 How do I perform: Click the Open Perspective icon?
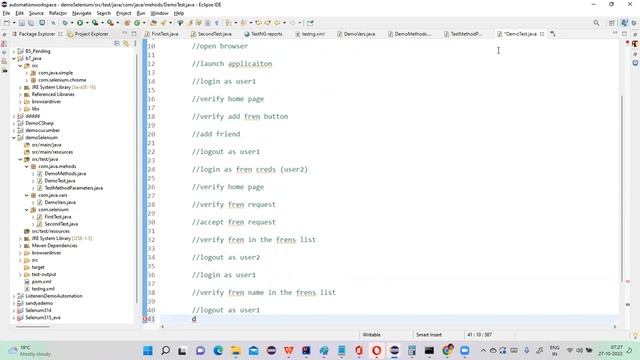(611, 23)
